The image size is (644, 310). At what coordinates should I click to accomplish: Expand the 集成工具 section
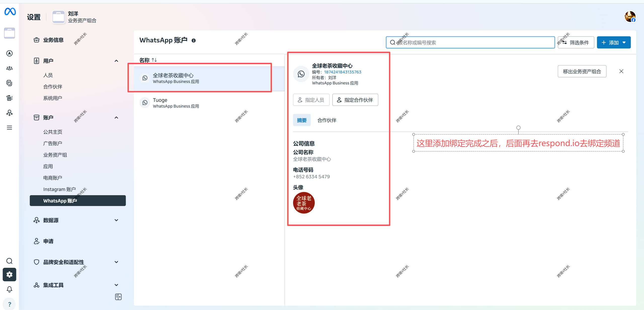click(x=116, y=285)
